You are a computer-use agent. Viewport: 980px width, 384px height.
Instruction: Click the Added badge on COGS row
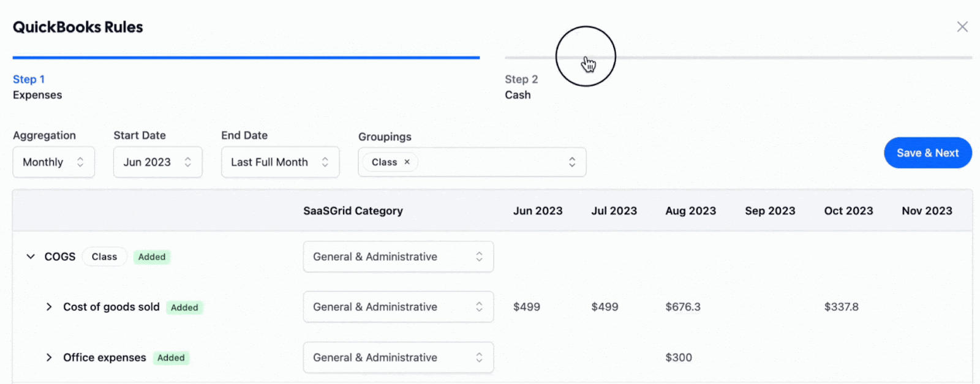152,257
